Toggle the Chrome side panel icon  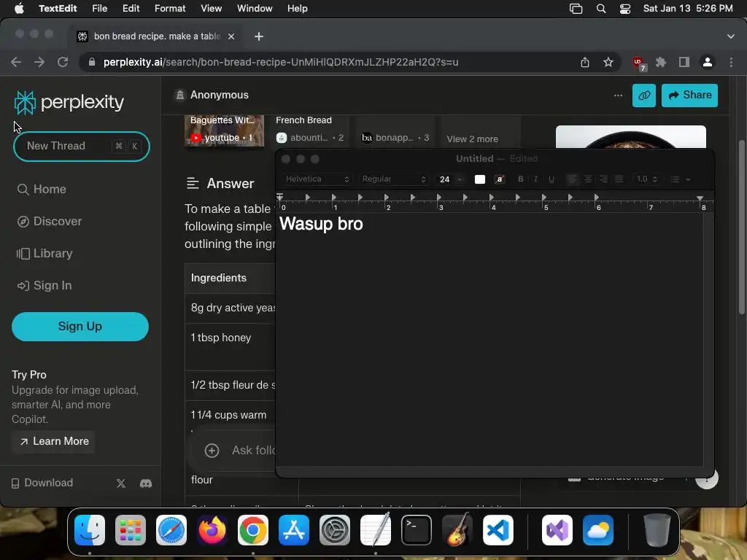[x=684, y=62]
